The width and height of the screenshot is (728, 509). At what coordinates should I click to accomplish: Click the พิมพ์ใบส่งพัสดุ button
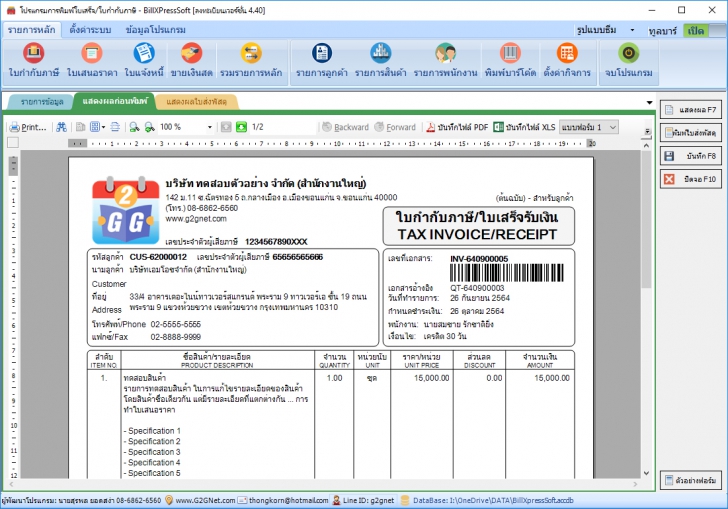tap(691, 133)
